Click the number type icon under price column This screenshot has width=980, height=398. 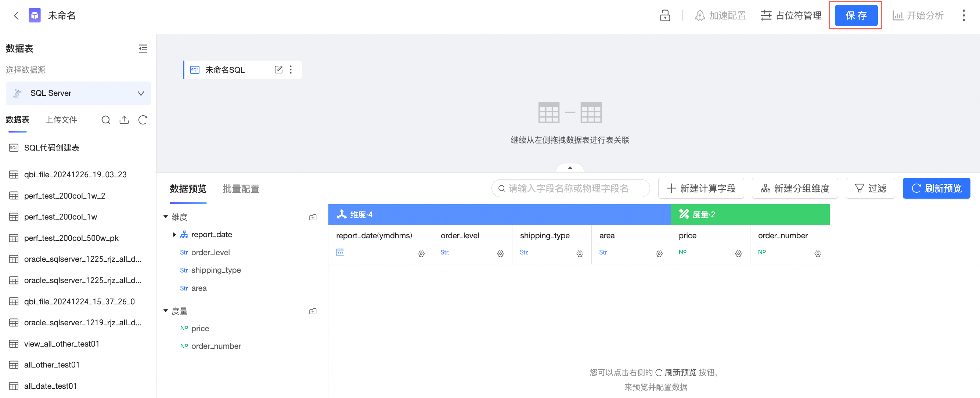click(x=682, y=252)
